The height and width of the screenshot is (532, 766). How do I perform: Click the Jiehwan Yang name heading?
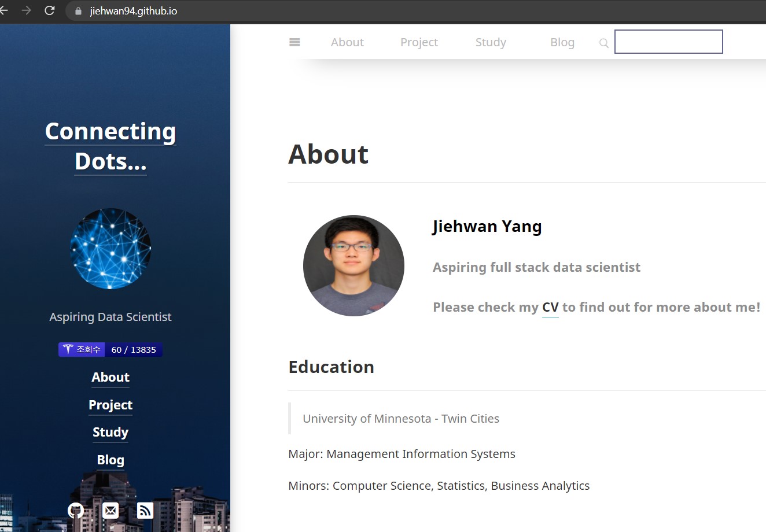click(487, 226)
